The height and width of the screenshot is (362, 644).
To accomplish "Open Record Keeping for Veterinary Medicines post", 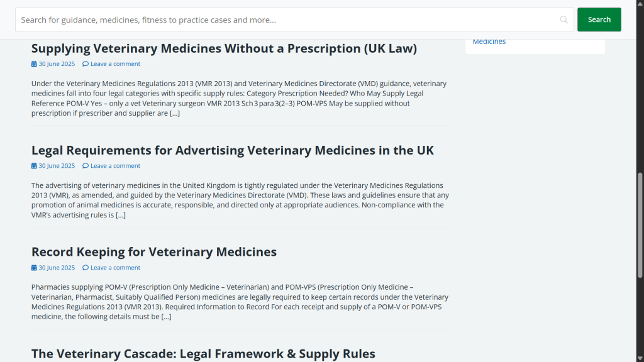I will click(154, 252).
